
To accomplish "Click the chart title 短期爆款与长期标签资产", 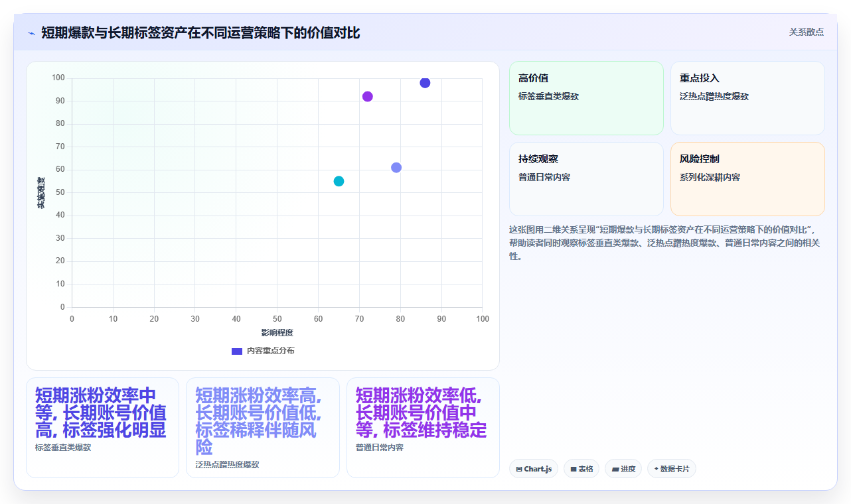I will tap(200, 32).
